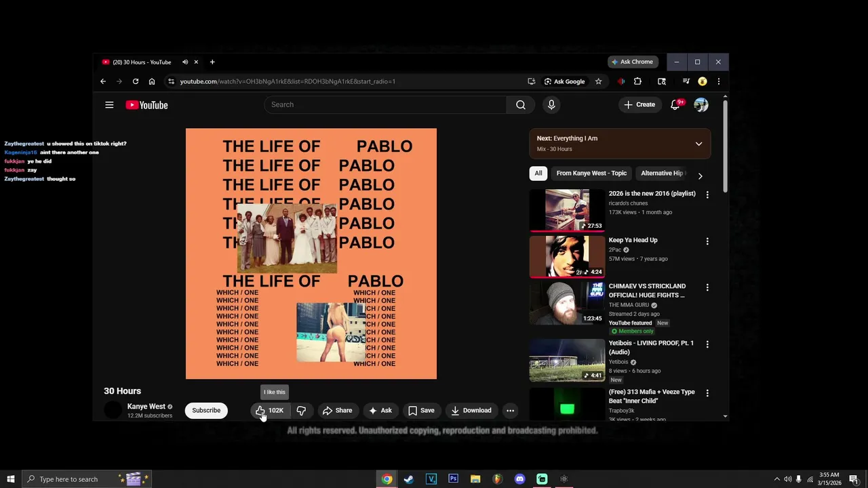Click the album art video player

[311, 253]
